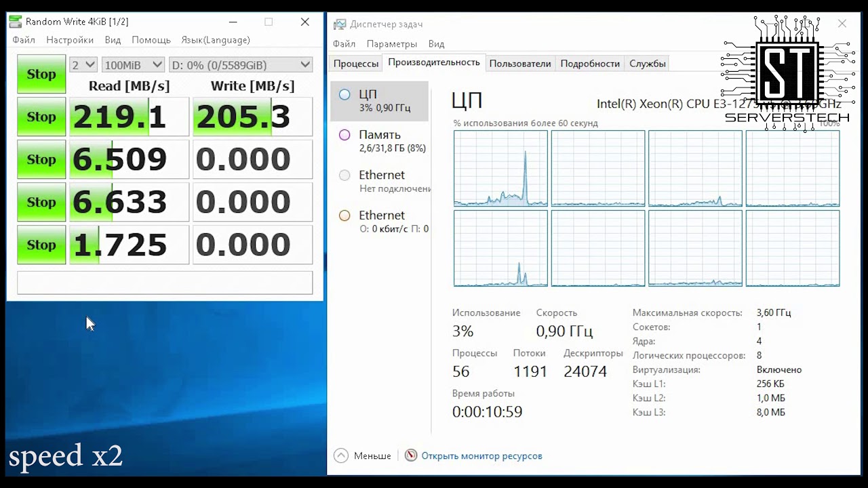
Task: Select the ЦП performance entry icon
Action: pyautogui.click(x=344, y=95)
